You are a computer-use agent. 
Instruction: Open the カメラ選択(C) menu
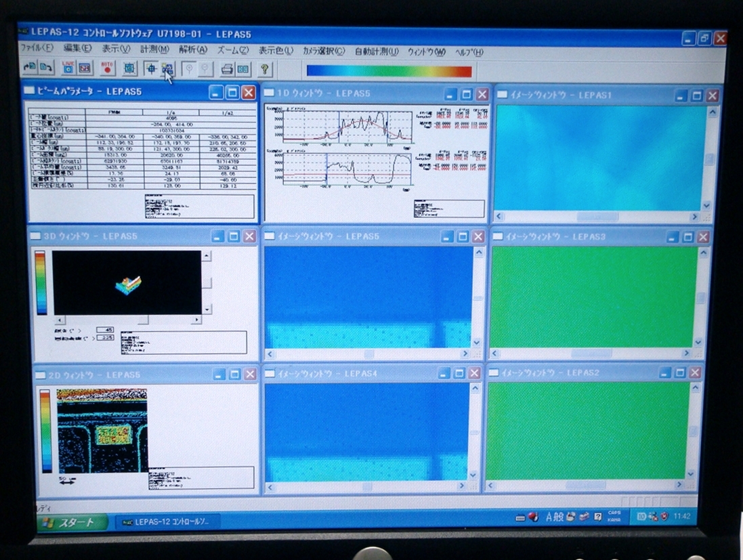point(324,51)
